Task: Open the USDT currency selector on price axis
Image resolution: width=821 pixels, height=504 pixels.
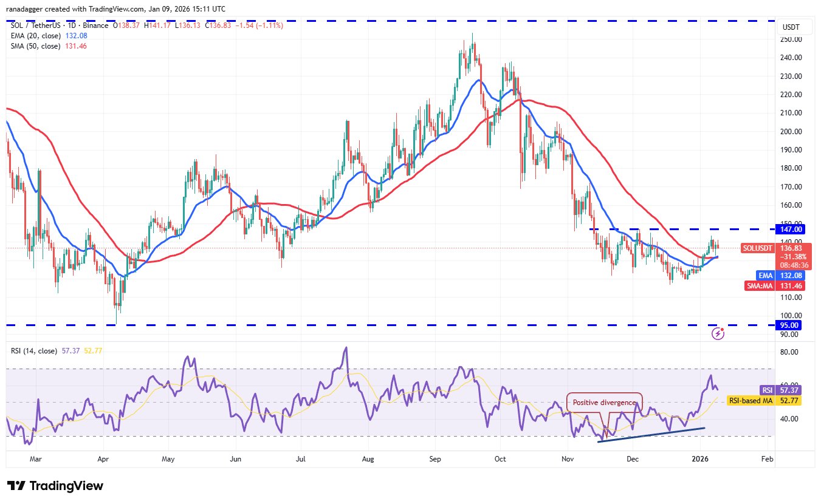Action: 791,27
